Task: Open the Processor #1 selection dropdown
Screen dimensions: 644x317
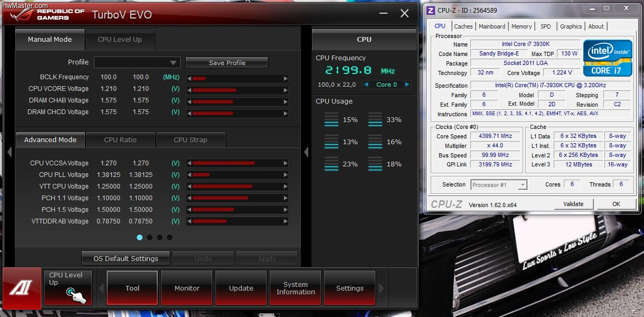Action: point(499,184)
